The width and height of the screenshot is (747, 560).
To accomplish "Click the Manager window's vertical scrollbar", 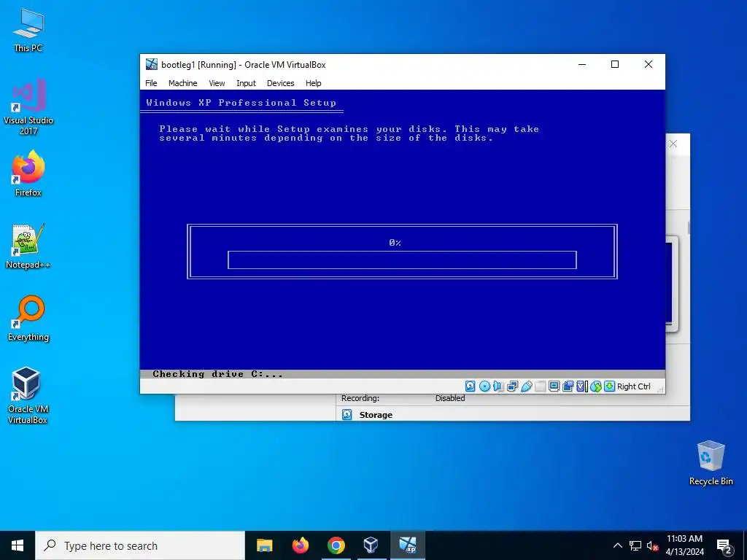I will (x=689, y=227).
